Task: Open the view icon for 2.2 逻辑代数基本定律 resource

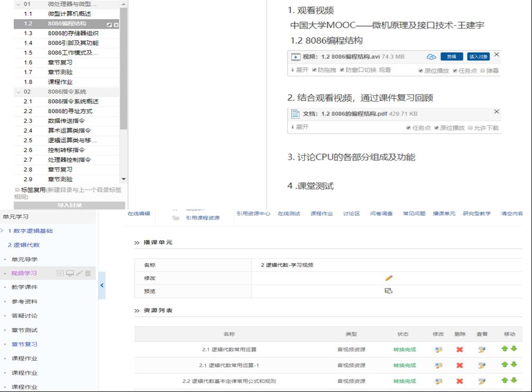Action: coord(481,381)
